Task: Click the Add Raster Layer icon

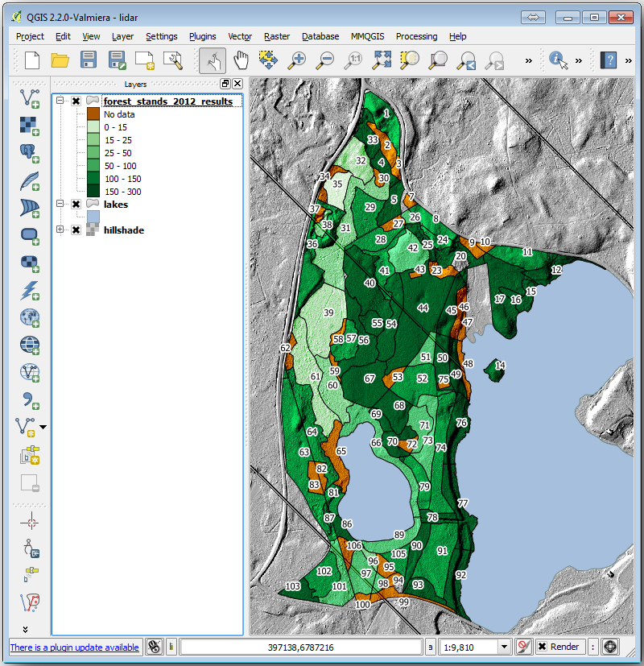Action: 31,125
